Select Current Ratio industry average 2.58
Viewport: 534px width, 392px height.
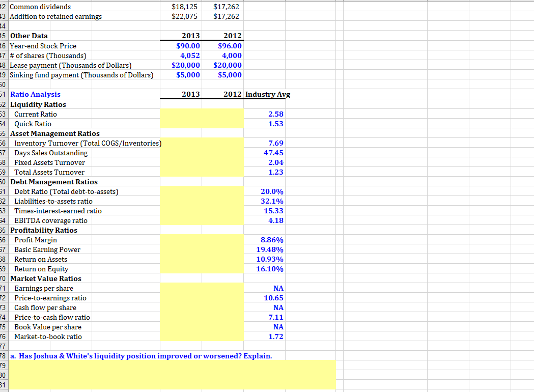click(276, 114)
